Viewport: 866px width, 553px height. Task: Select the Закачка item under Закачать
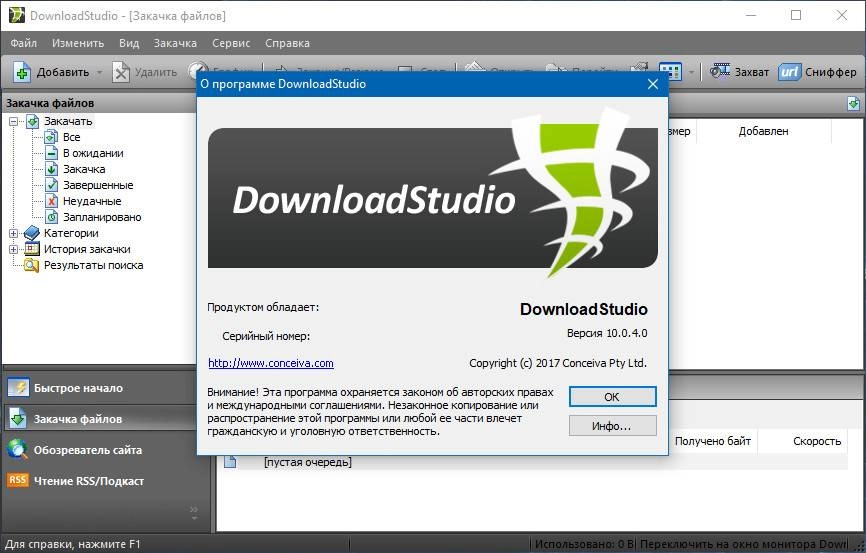coord(84,169)
